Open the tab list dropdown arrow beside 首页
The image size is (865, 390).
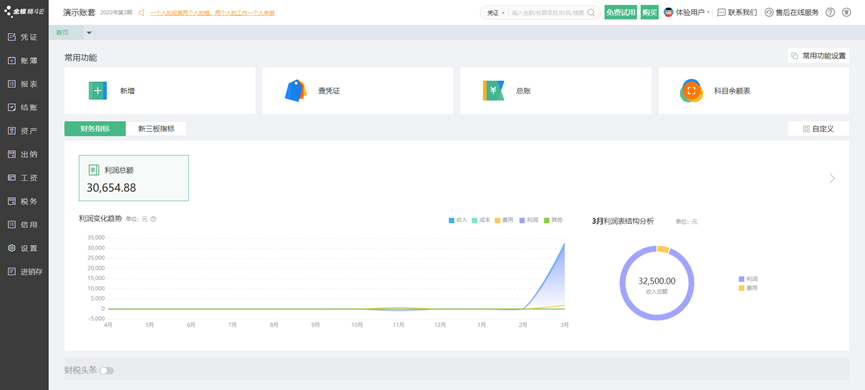point(89,33)
